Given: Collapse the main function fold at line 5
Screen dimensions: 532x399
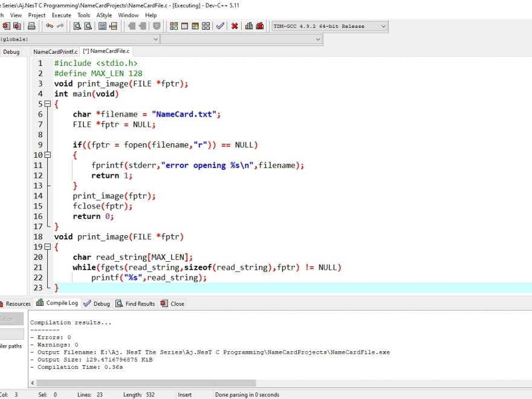Looking at the screenshot, I should tap(48, 104).
